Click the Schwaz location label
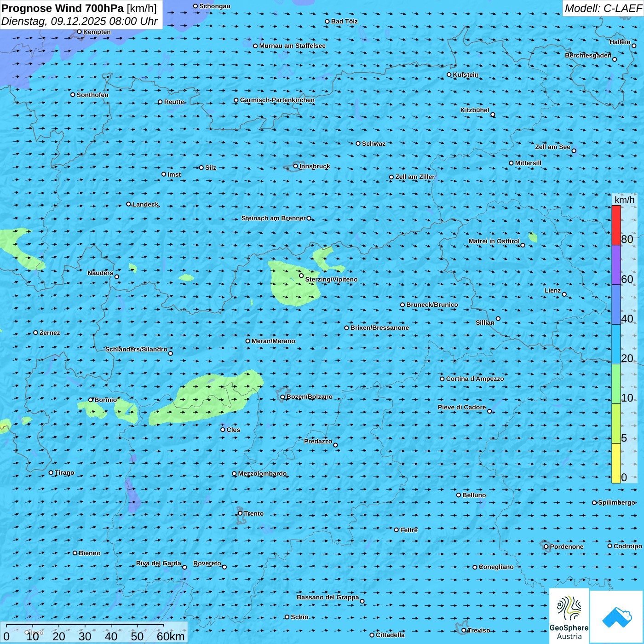644x644 pixels. pos(374,144)
